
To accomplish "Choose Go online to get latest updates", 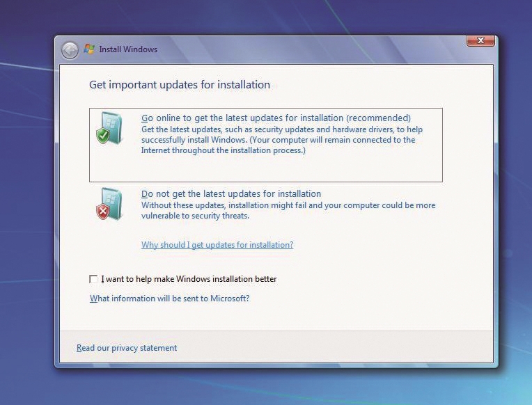I will point(266,145).
